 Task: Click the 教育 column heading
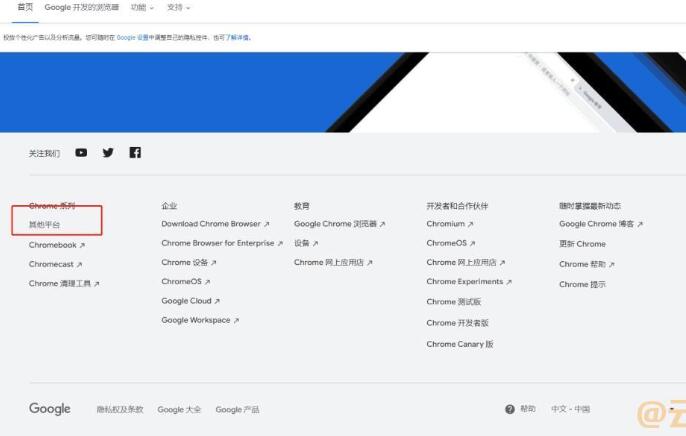301,206
